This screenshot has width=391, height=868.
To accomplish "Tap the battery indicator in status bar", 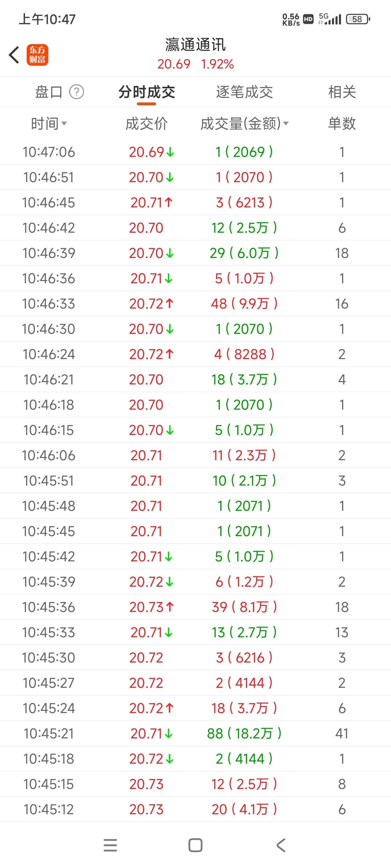I will 358,19.
